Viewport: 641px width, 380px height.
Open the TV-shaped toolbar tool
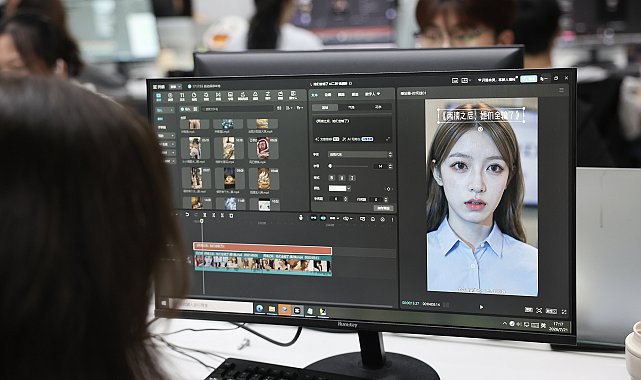(x=280, y=96)
